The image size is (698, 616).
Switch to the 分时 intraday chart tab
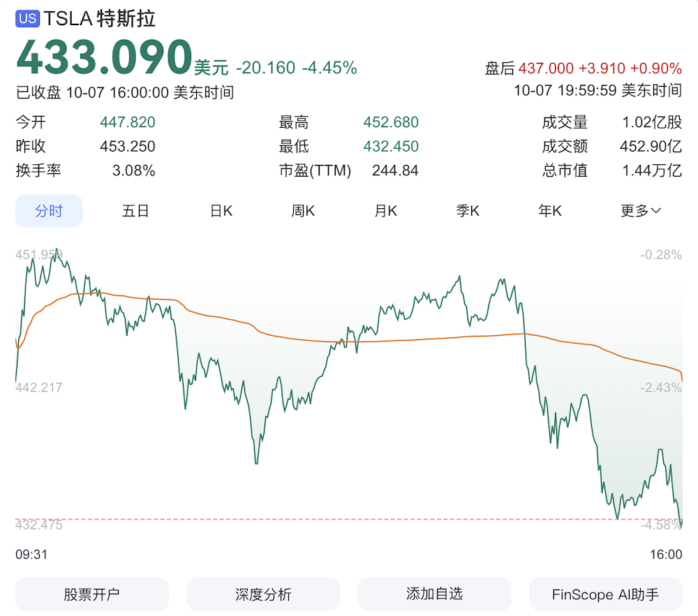49,211
